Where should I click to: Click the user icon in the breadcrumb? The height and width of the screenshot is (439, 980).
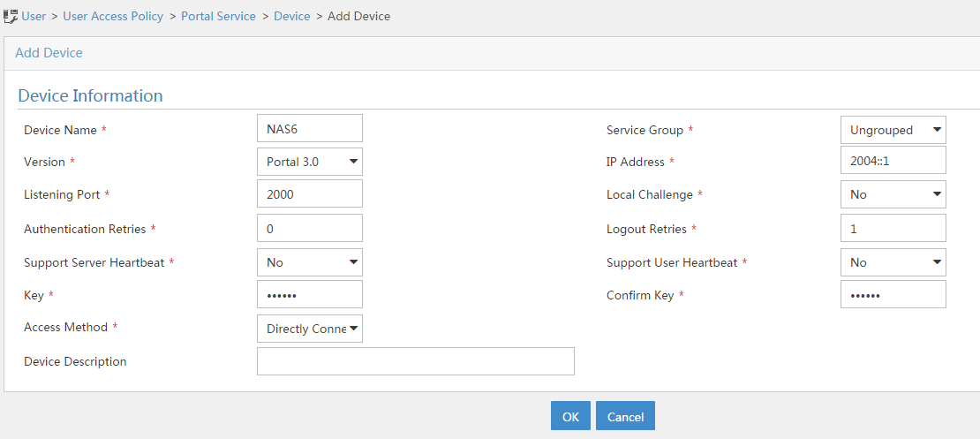click(11, 16)
